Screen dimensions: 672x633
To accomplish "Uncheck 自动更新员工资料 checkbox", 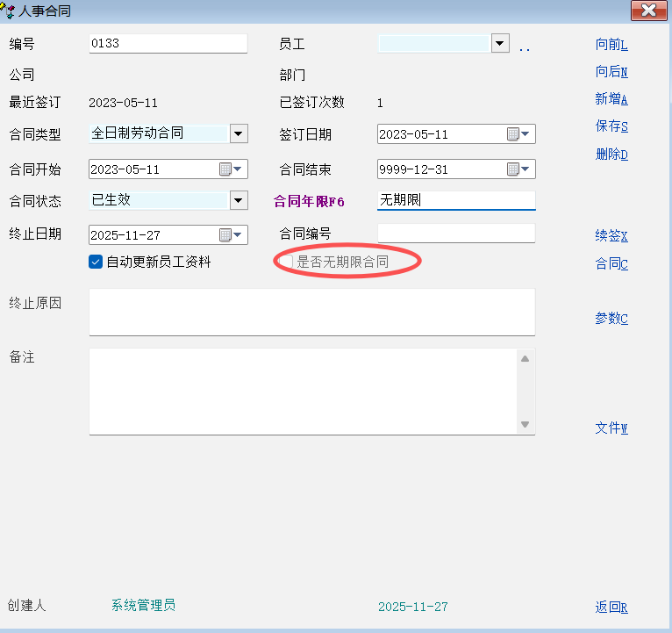I will [x=97, y=262].
